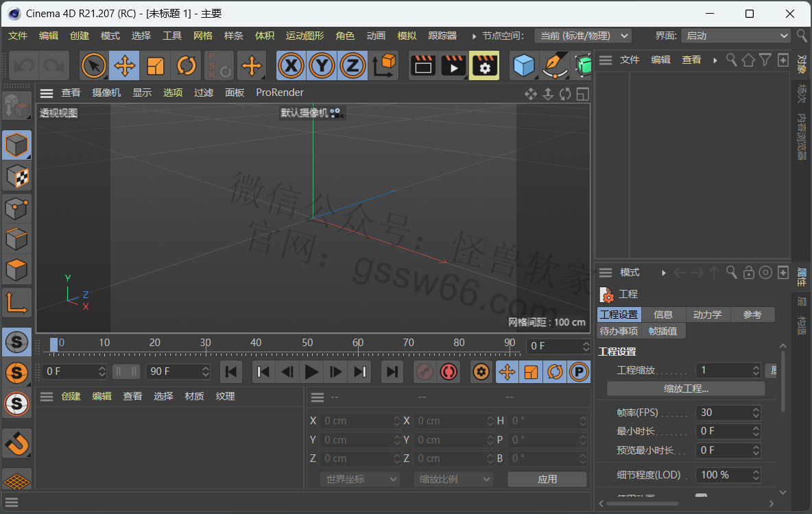Add a Cube primitive object
This screenshot has width=812, height=514.
click(x=524, y=66)
